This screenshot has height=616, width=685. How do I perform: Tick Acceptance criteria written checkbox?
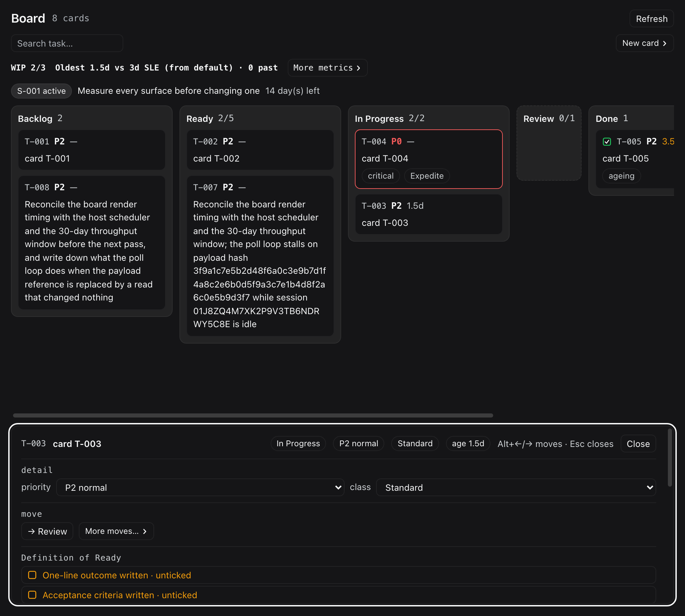pyautogui.click(x=32, y=595)
